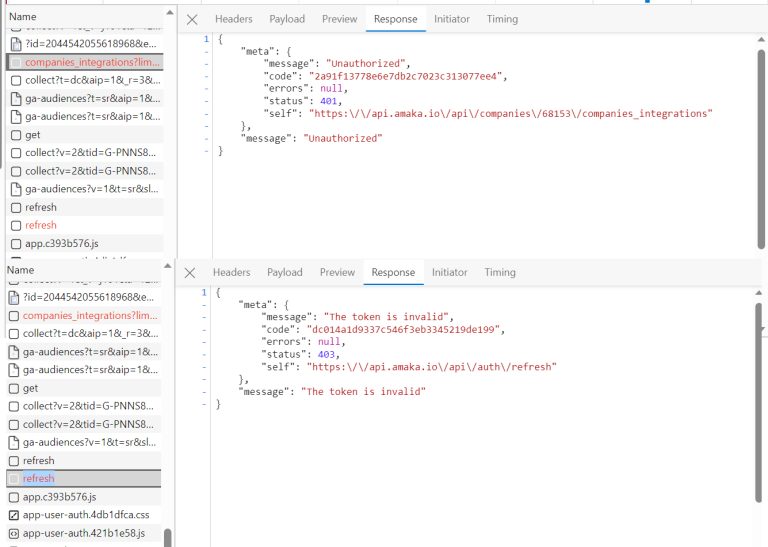Click file icon beside ga-audiences?v=1&t=sr&sl in bottom list

[14, 443]
